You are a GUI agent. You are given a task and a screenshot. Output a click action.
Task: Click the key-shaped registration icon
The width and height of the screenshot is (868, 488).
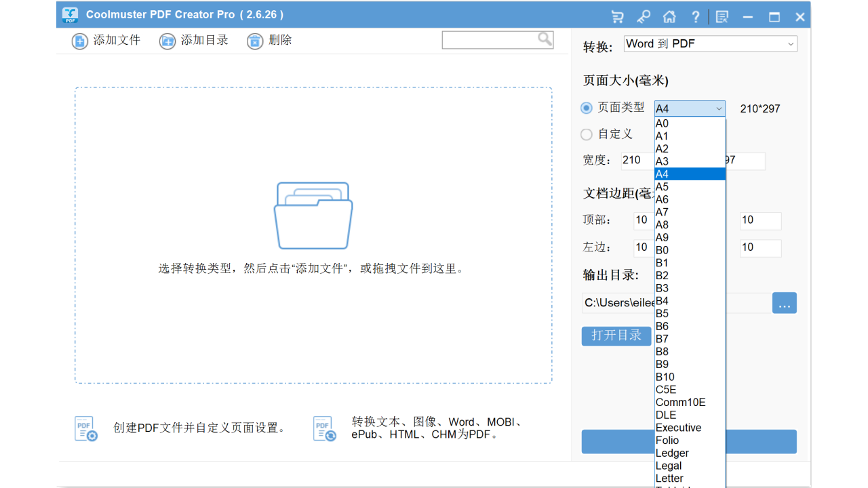click(643, 16)
